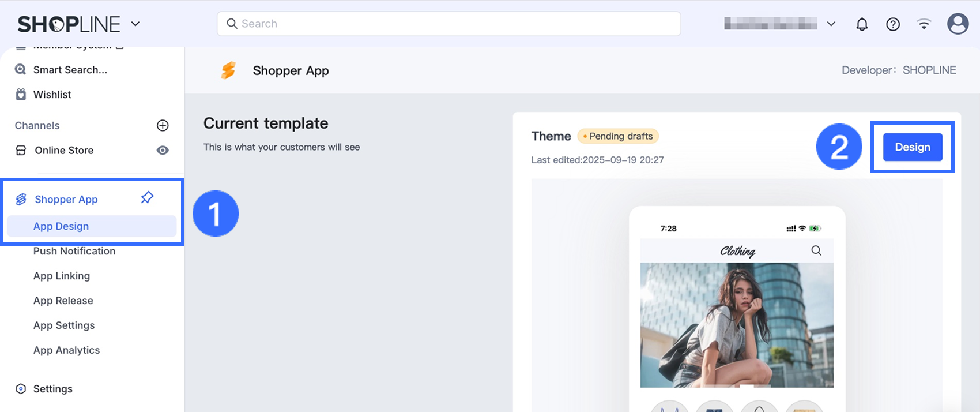Expand the SHOPLINE logo dropdown arrow
980x412 pixels.
click(135, 24)
